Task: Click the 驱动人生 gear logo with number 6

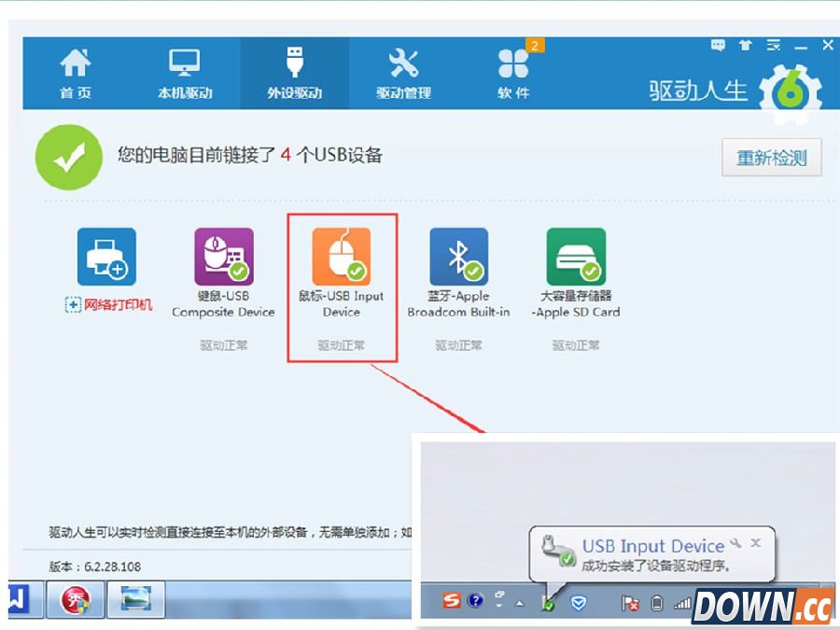Action: 790,89
